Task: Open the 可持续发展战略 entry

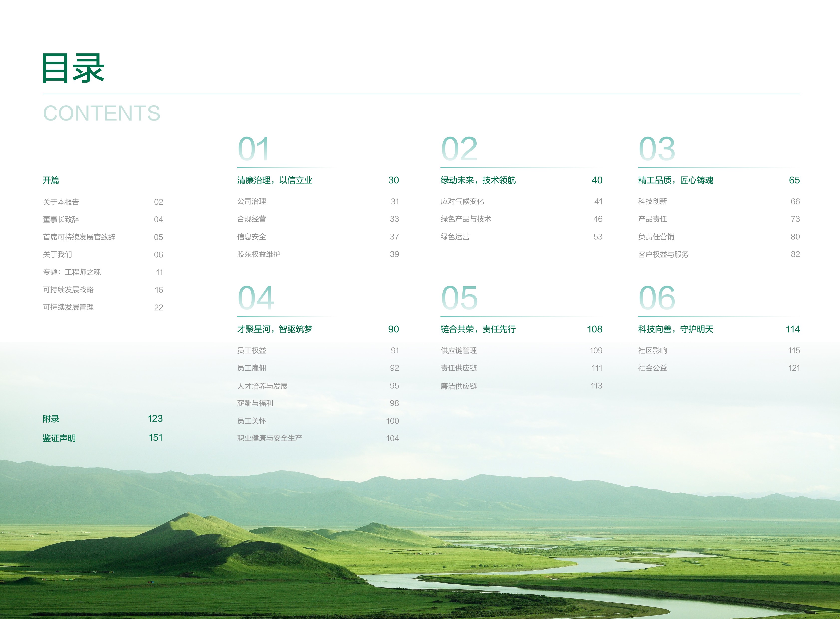Action: click(x=68, y=290)
